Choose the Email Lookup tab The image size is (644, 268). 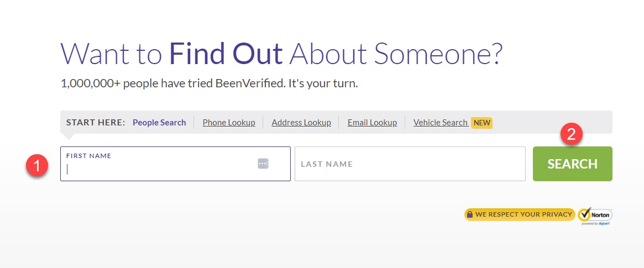[x=372, y=122]
